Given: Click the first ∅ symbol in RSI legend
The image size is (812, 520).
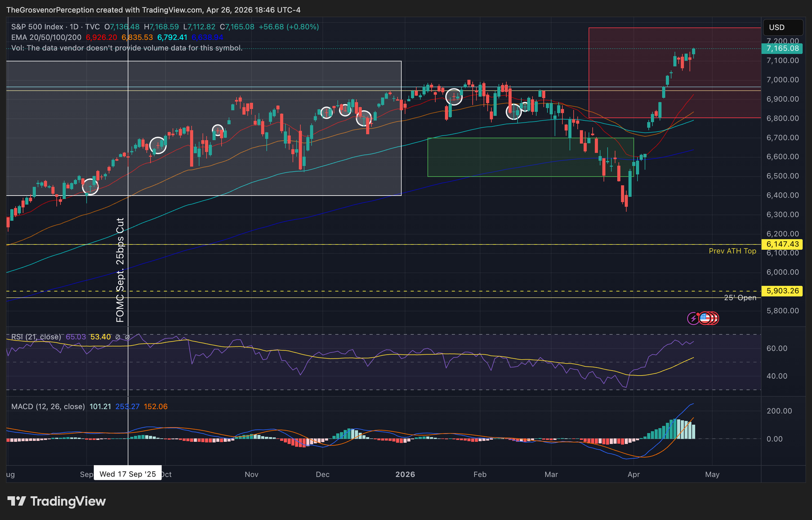Looking at the screenshot, I should pyautogui.click(x=118, y=337).
